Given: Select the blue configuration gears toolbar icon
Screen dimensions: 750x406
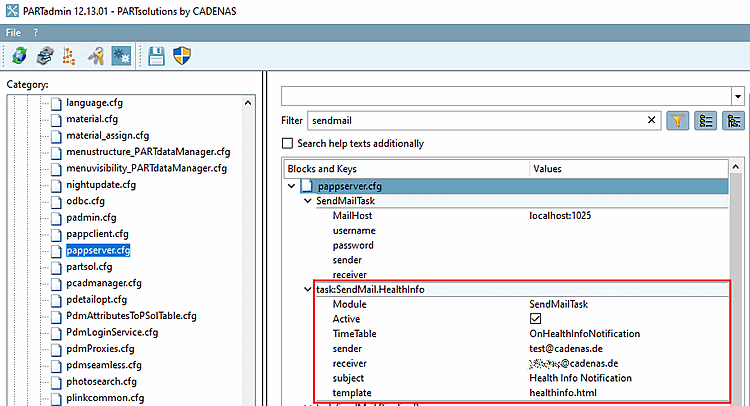Looking at the screenshot, I should pyautogui.click(x=121, y=56).
